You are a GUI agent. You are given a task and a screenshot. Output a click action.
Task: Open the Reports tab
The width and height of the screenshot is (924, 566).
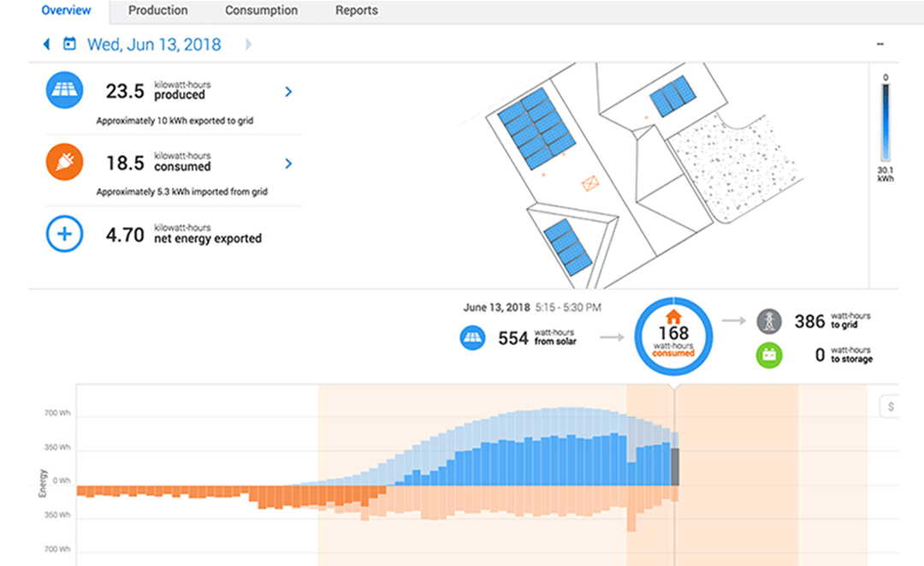coord(356,11)
